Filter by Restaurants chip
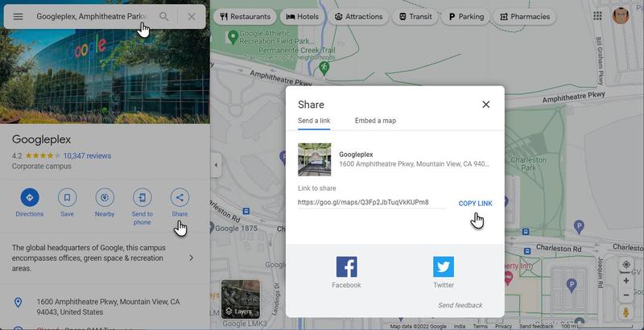The height and width of the screenshot is (330, 644). [246, 17]
